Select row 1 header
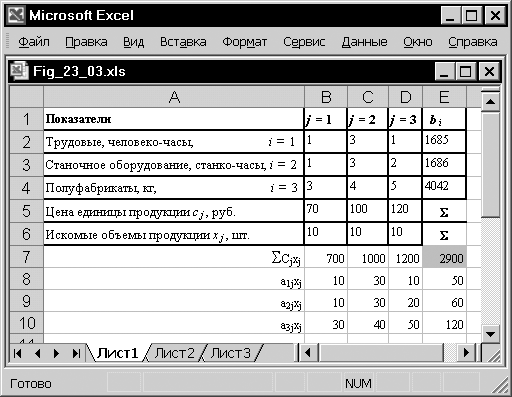Image resolution: width=512 pixels, height=397 pixels. [27, 119]
